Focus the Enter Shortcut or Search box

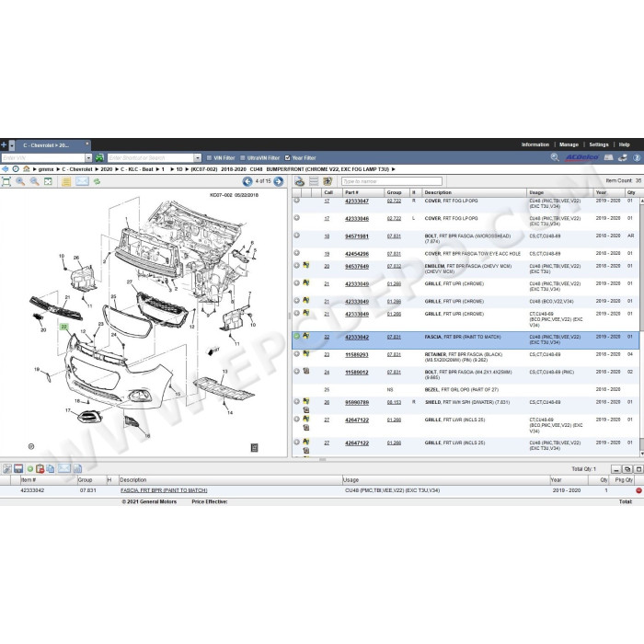[150, 158]
